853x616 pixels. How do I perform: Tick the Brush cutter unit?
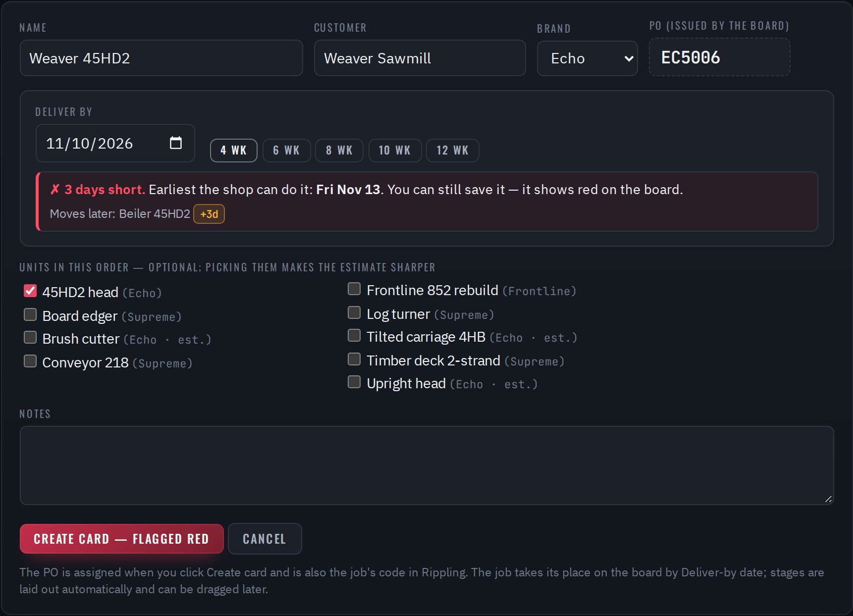point(30,337)
